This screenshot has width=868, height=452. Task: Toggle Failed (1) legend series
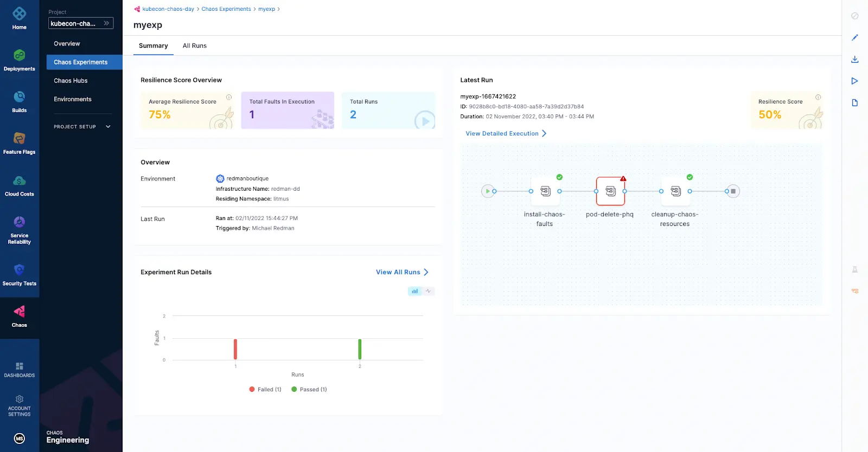click(x=265, y=389)
